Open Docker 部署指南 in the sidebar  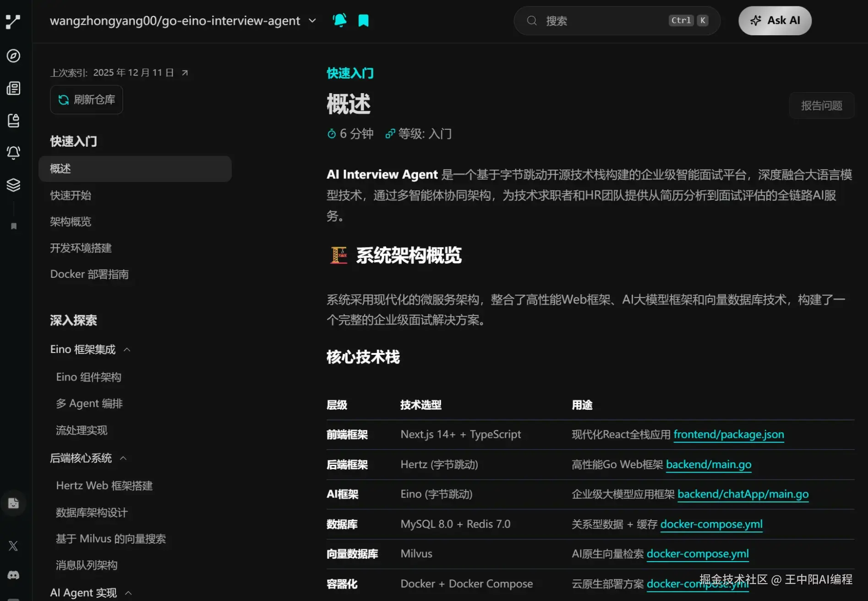pos(89,274)
